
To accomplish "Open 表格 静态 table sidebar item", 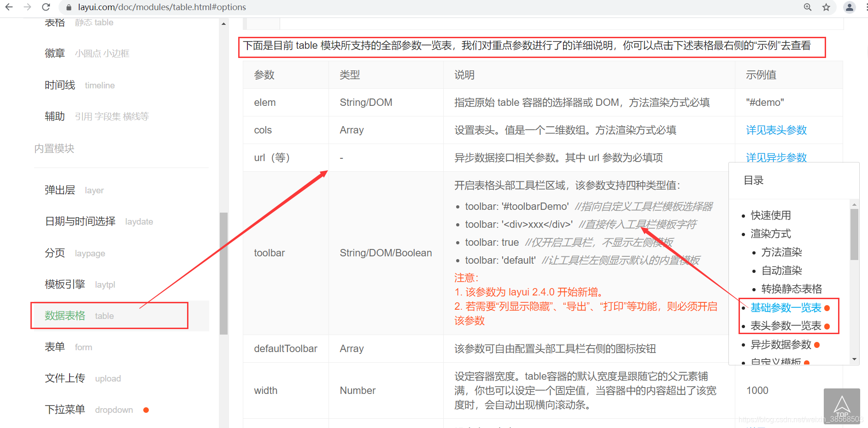I will 79,23.
